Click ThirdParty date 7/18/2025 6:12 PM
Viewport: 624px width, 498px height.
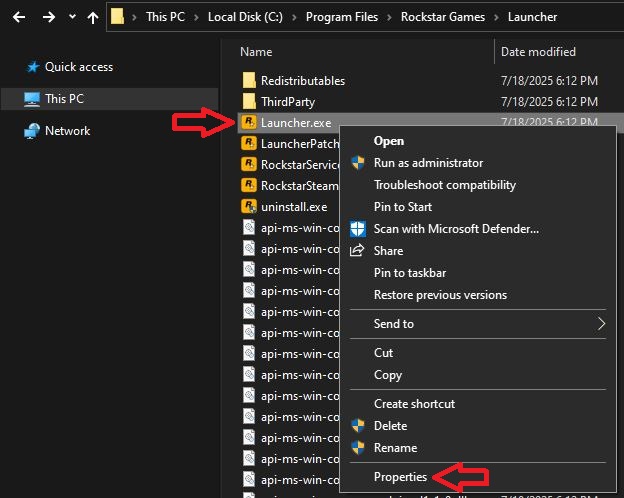[549, 102]
